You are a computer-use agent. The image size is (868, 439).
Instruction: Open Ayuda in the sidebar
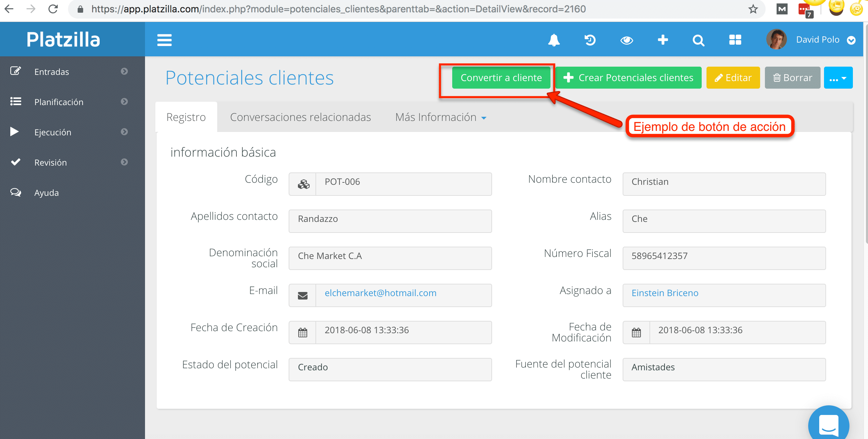pyautogui.click(x=46, y=193)
